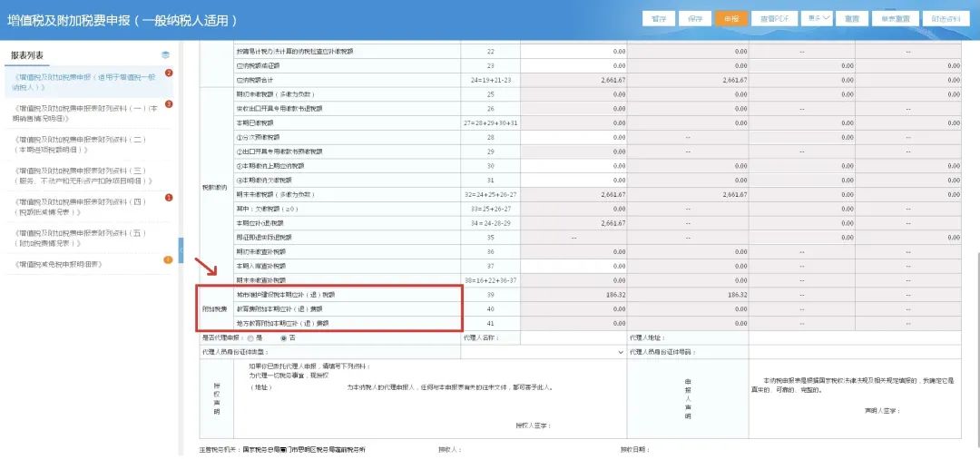Click 186.32 本月数 in row 39 城市维护建设税

point(613,295)
